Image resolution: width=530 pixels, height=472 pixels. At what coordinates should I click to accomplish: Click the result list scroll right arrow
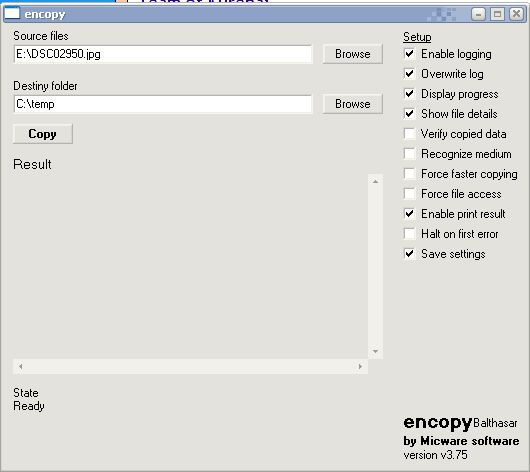(360, 367)
